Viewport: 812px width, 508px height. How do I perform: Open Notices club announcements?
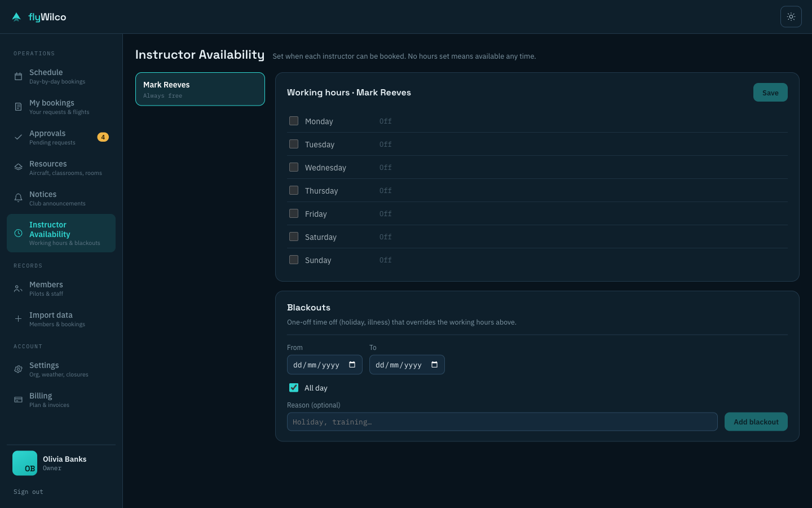pos(61,198)
